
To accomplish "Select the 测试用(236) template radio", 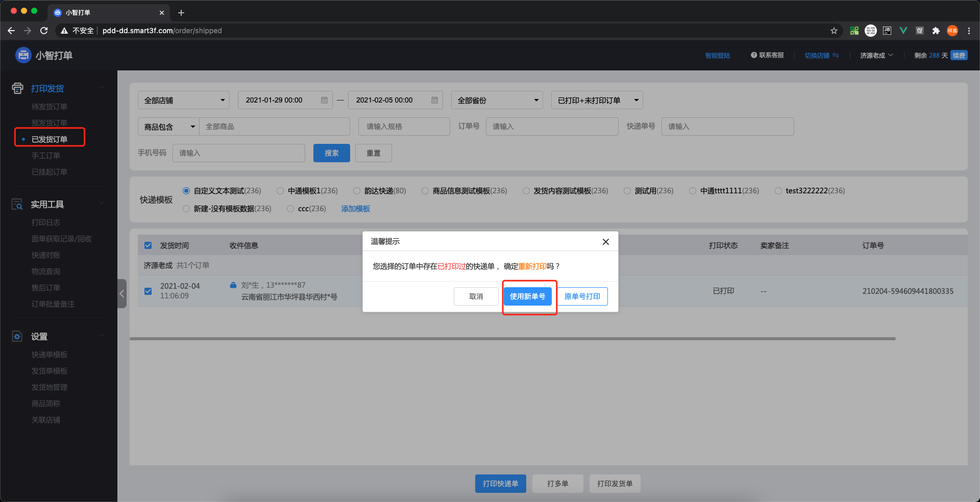I will coord(627,191).
